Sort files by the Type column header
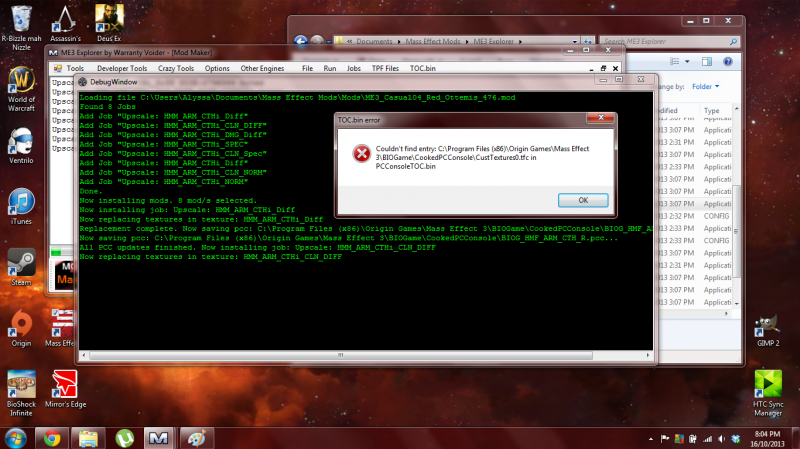 [x=712, y=111]
